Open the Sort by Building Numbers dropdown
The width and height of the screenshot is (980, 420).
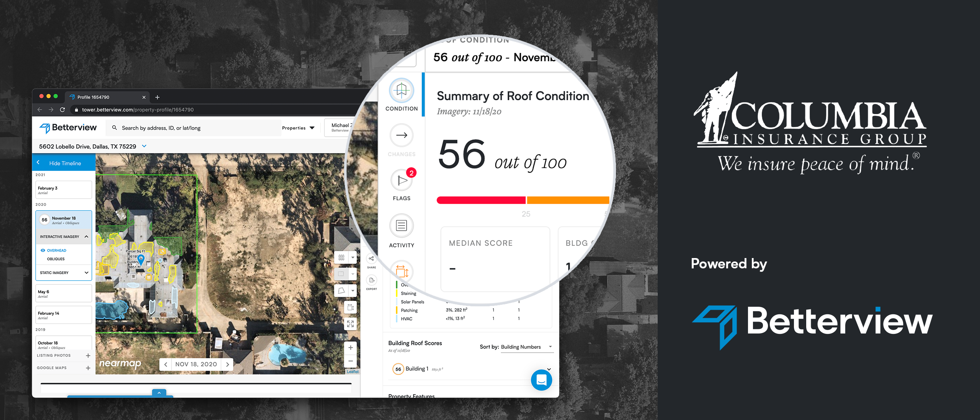pyautogui.click(x=529, y=346)
